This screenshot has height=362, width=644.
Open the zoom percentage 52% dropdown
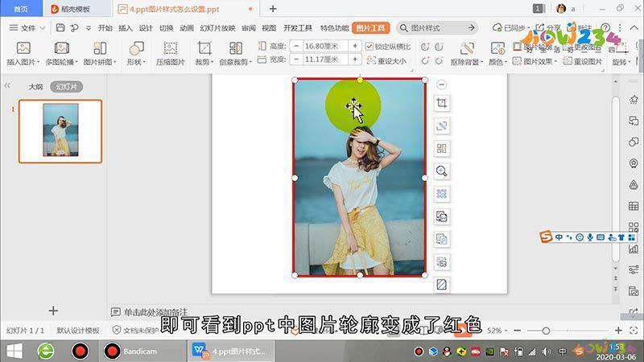coord(497,331)
